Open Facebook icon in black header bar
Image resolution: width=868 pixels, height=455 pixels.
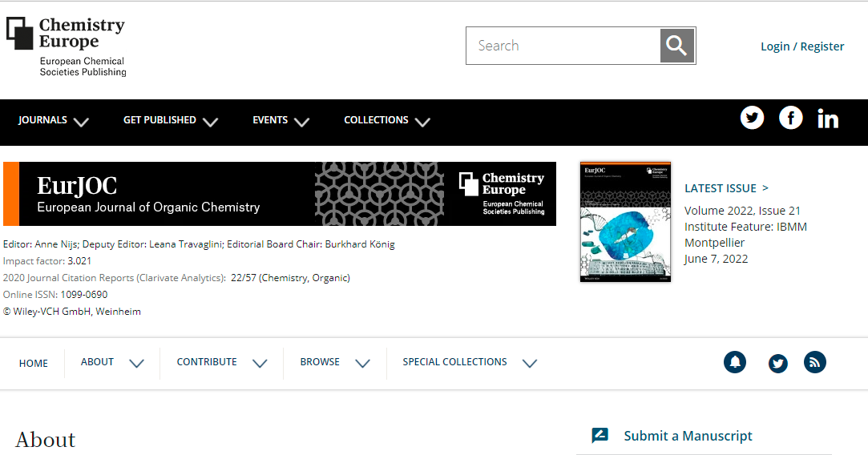pyautogui.click(x=790, y=119)
